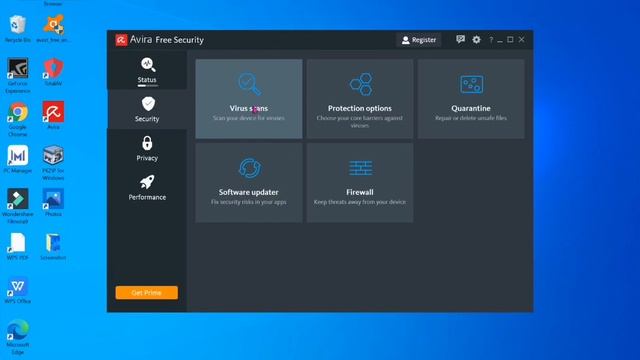Image resolution: width=640 pixels, height=360 pixels.
Task: Select the Microsoft Edge desktop icon
Action: click(x=18, y=338)
